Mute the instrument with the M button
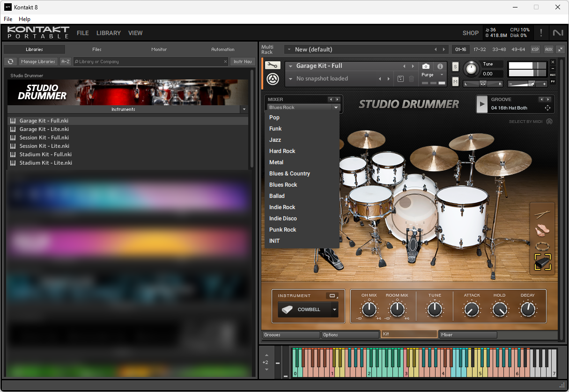Image resolution: width=569 pixels, height=392 pixels. (x=455, y=82)
